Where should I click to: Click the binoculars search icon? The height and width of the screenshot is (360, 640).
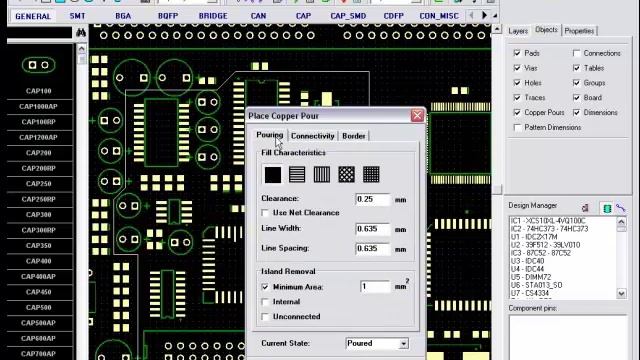pos(81,33)
